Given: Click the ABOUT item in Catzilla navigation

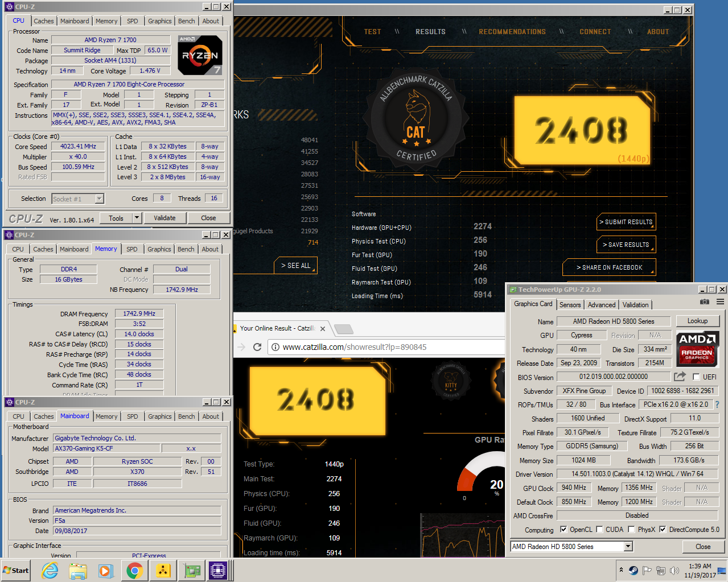Looking at the screenshot, I should pyautogui.click(x=658, y=32).
